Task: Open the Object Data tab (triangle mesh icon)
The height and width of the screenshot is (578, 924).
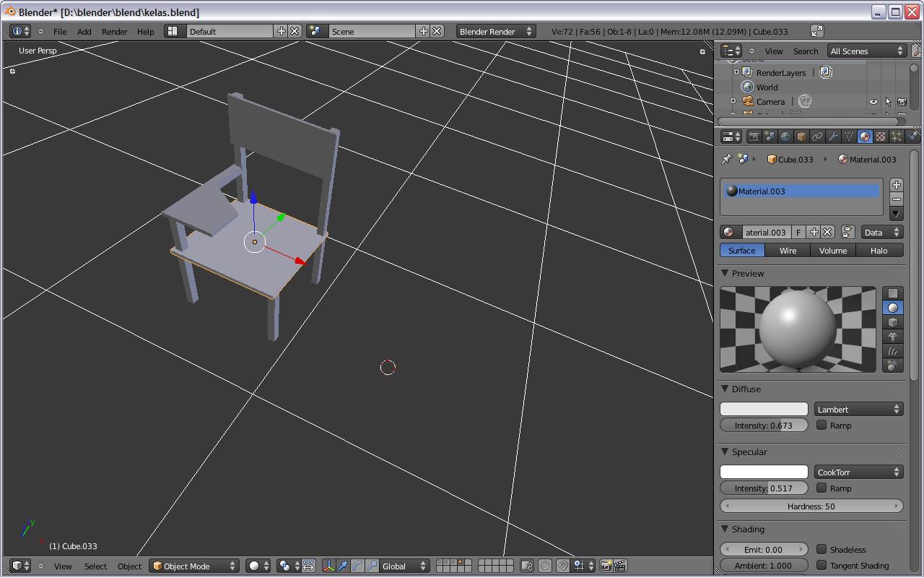Action: pos(849,137)
